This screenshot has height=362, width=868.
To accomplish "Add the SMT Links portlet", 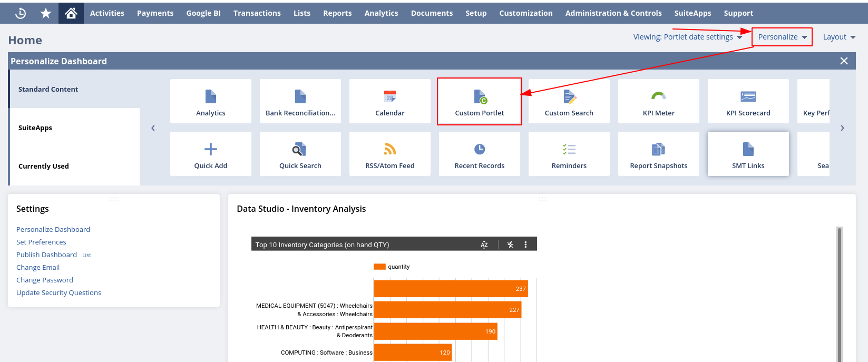I will (x=748, y=154).
